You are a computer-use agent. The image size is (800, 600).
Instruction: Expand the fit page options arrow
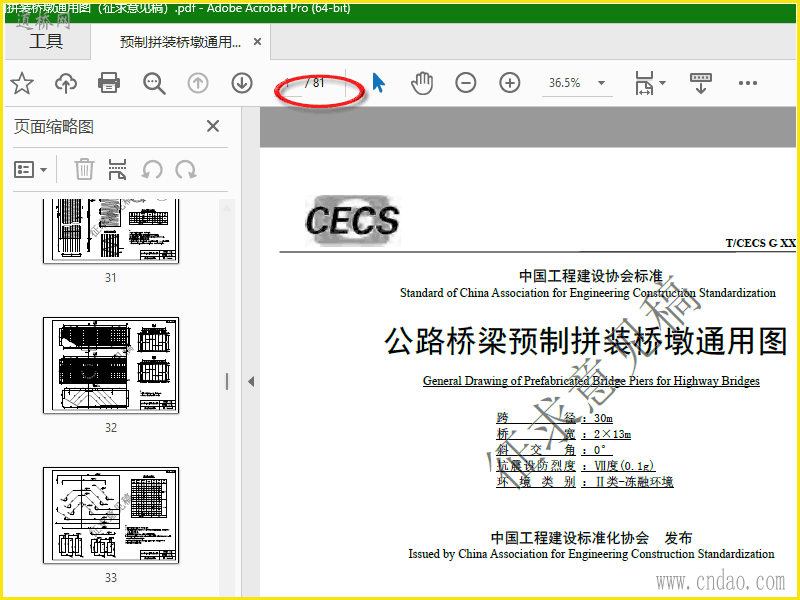coord(663,83)
